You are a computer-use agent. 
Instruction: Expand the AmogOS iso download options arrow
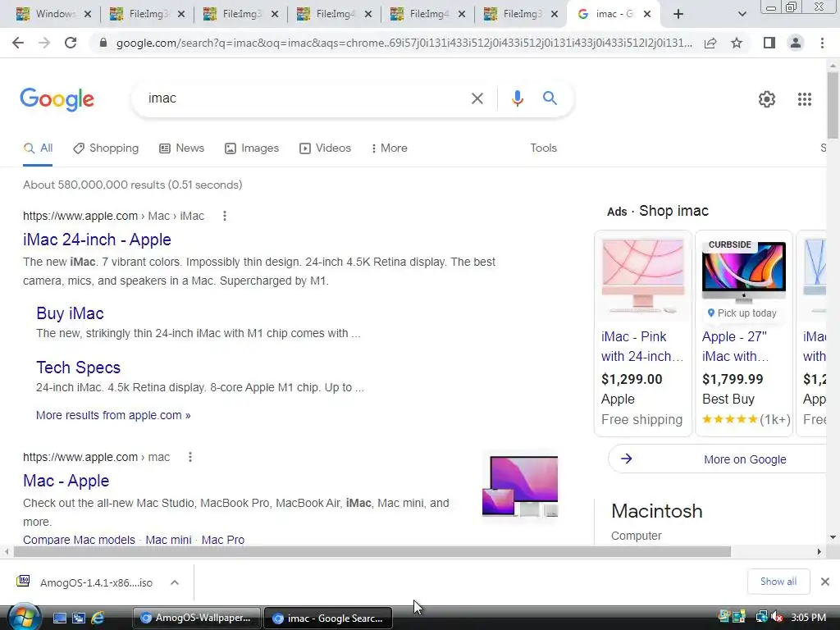175,582
